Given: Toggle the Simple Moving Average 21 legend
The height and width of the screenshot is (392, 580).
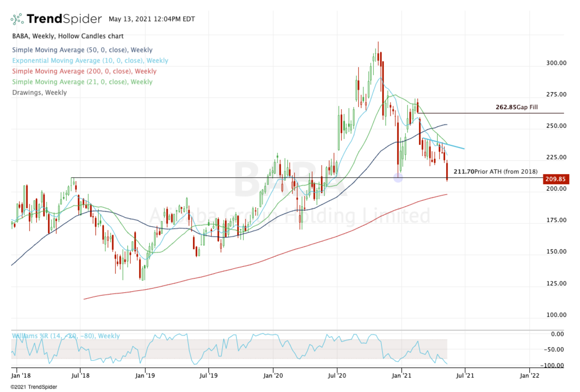Looking at the screenshot, I should pyautogui.click(x=82, y=82).
